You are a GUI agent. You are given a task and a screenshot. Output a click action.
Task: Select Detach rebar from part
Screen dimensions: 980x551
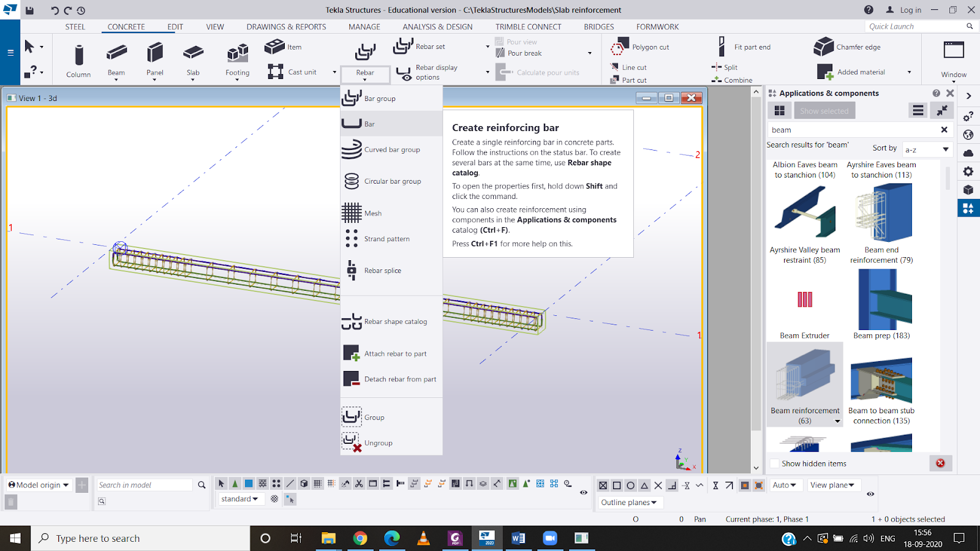[391, 379]
